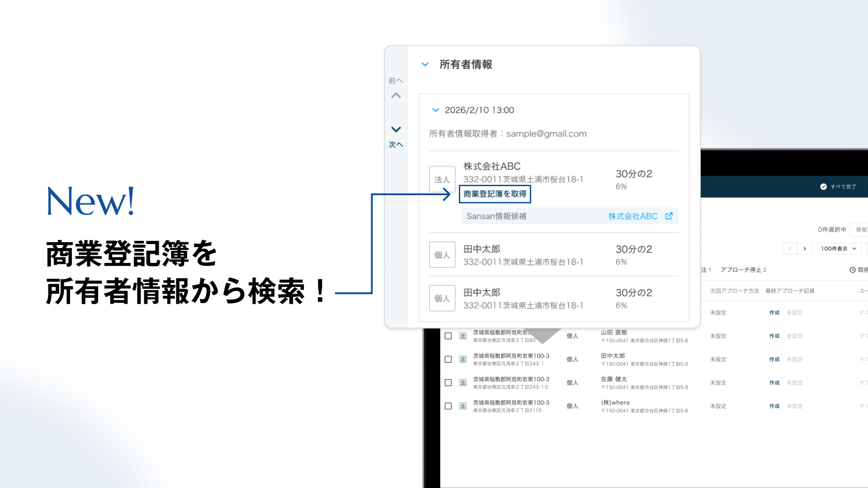
Task: Click 作成 in 田中太郎 table row
Action: click(x=774, y=359)
